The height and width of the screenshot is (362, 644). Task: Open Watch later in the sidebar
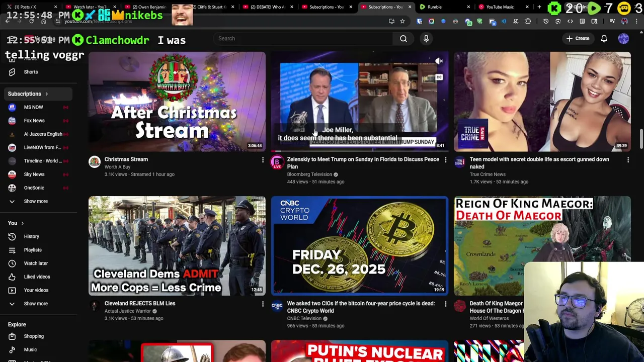click(36, 263)
